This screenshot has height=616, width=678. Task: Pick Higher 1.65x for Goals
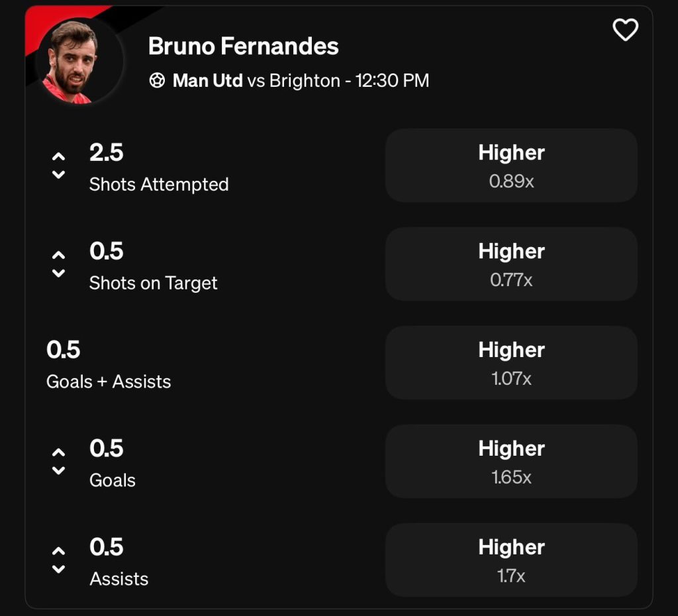(511, 462)
